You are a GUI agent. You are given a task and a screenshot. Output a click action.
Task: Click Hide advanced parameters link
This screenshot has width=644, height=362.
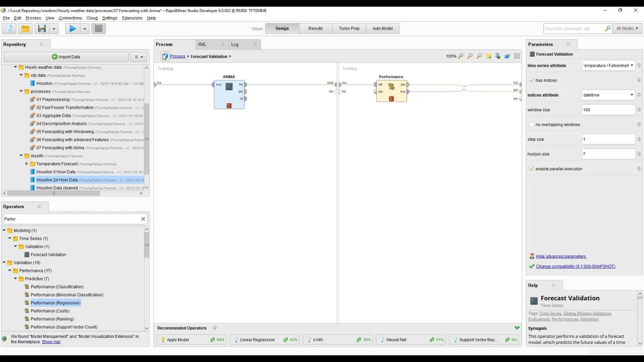[560, 256]
